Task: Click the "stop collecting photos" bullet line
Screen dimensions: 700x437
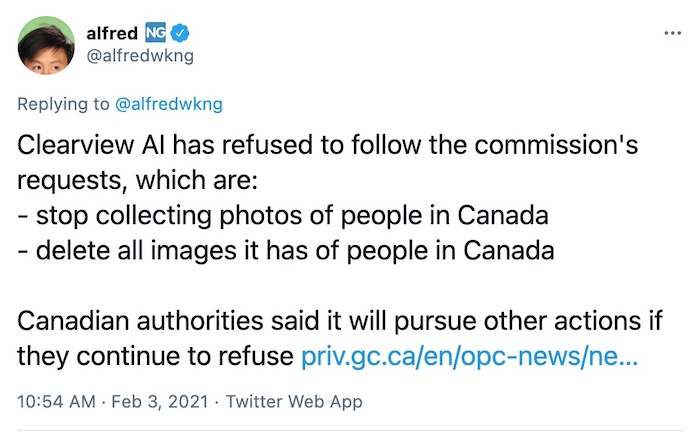Action: pos(283,216)
